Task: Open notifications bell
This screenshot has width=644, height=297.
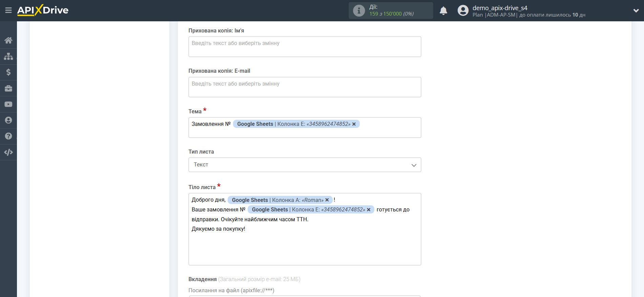Action: [x=443, y=11]
